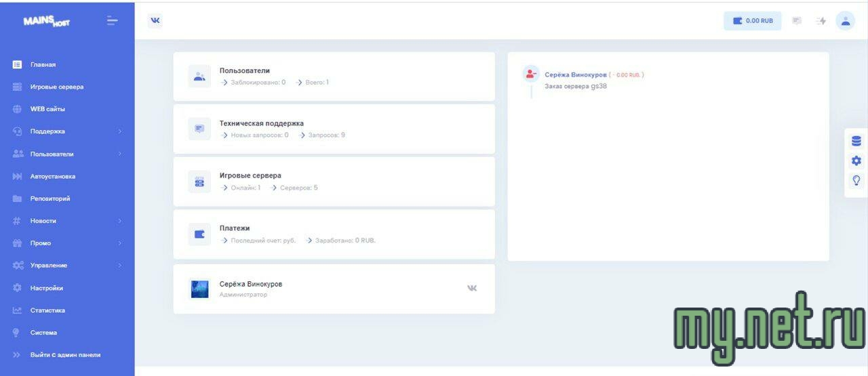Click the gear icon on right panel
The image size is (868, 376).
pyautogui.click(x=856, y=161)
